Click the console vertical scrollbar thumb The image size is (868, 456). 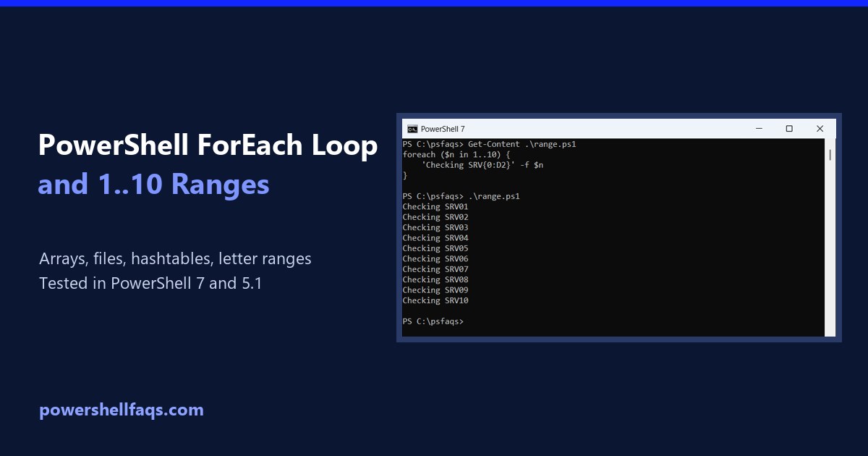point(830,154)
